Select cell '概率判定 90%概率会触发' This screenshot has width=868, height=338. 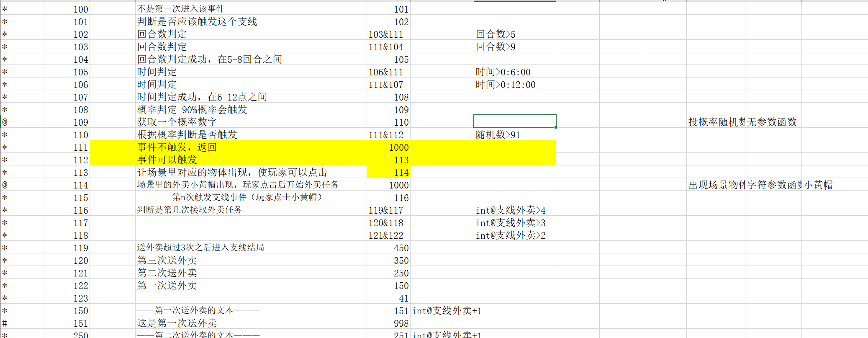[251, 109]
